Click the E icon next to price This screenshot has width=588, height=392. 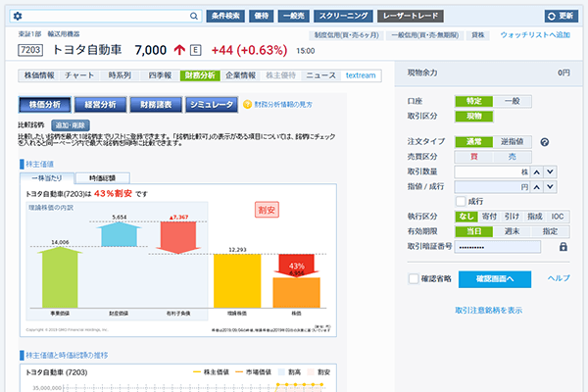point(195,50)
